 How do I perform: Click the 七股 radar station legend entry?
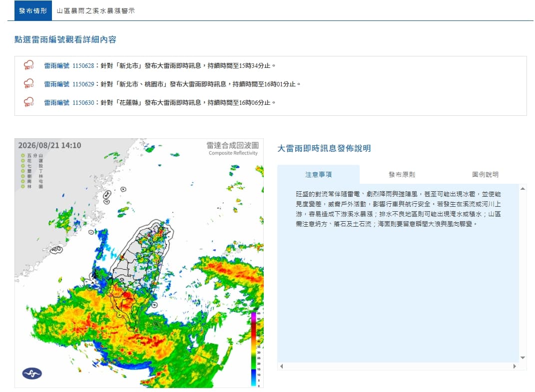click(x=32, y=166)
